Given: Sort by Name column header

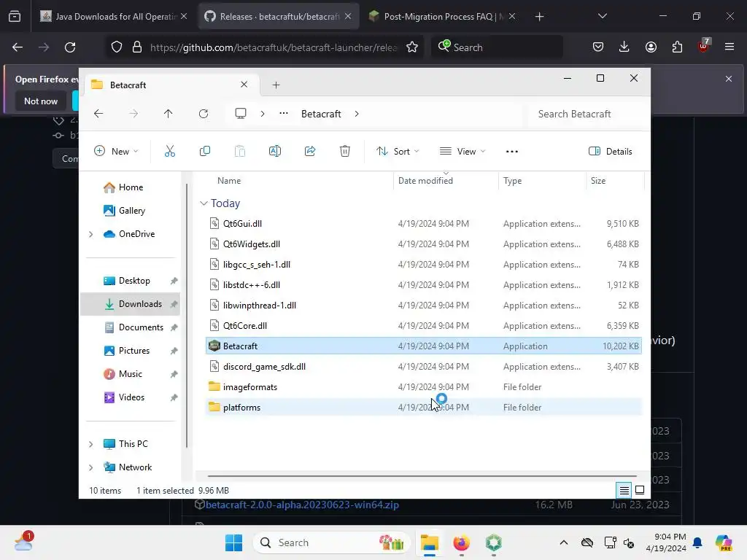Looking at the screenshot, I should pyautogui.click(x=228, y=181).
